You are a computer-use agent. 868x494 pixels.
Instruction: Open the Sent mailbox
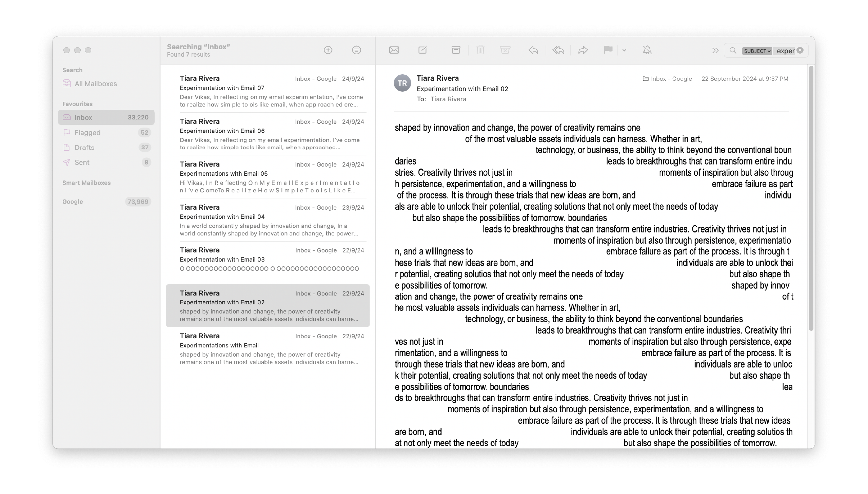pos(106,162)
